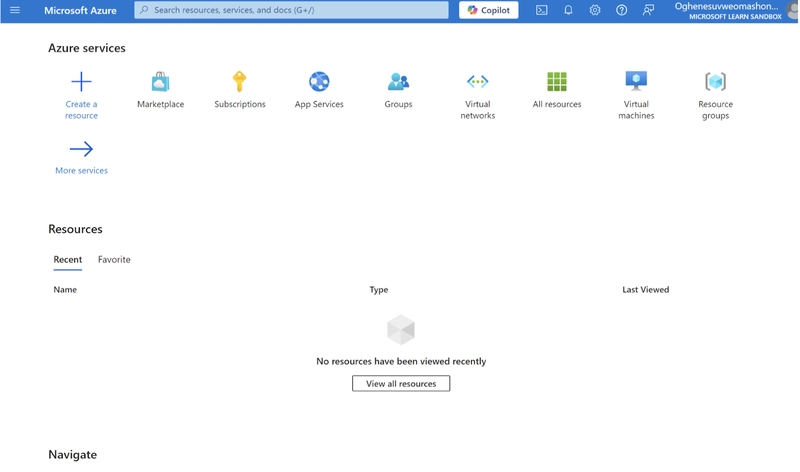Click the Create a resource plus icon

(x=81, y=82)
